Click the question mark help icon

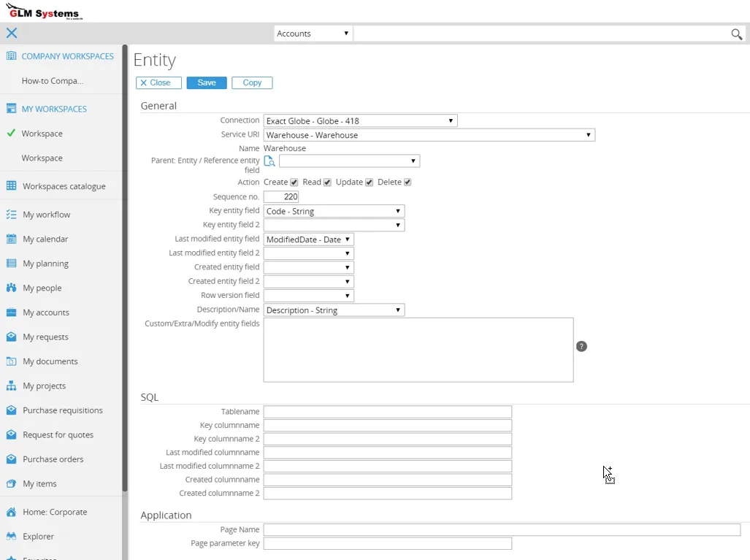[581, 346]
